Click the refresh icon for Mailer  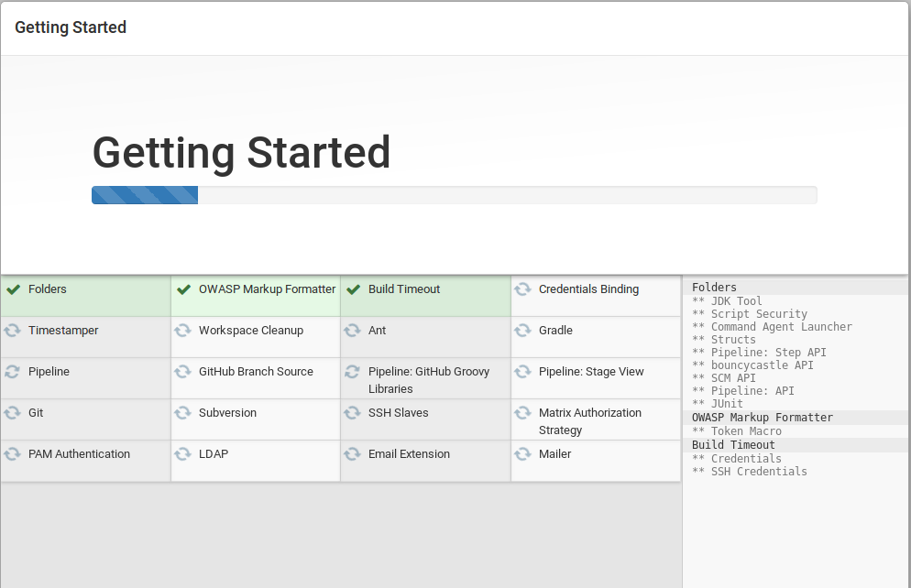click(523, 454)
